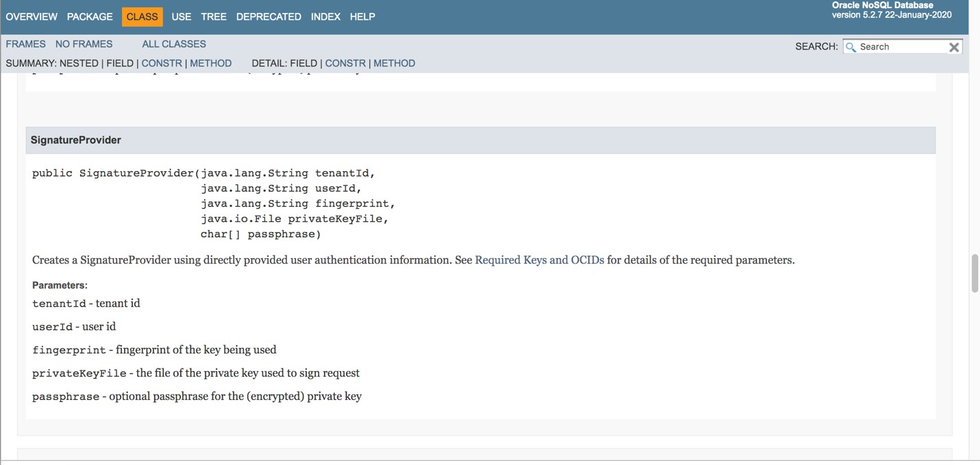This screenshot has width=980, height=465.
Task: Jump to METHOD in the SUMMARY row
Action: [210, 63]
